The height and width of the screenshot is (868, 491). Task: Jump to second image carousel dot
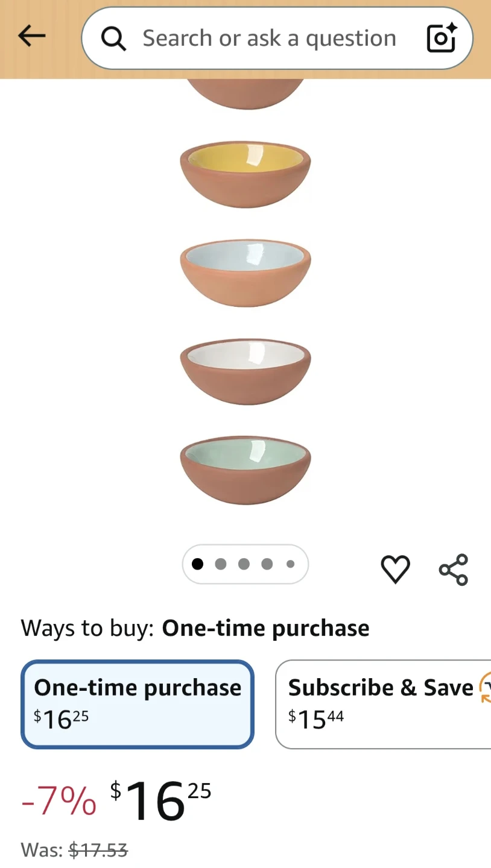click(221, 564)
